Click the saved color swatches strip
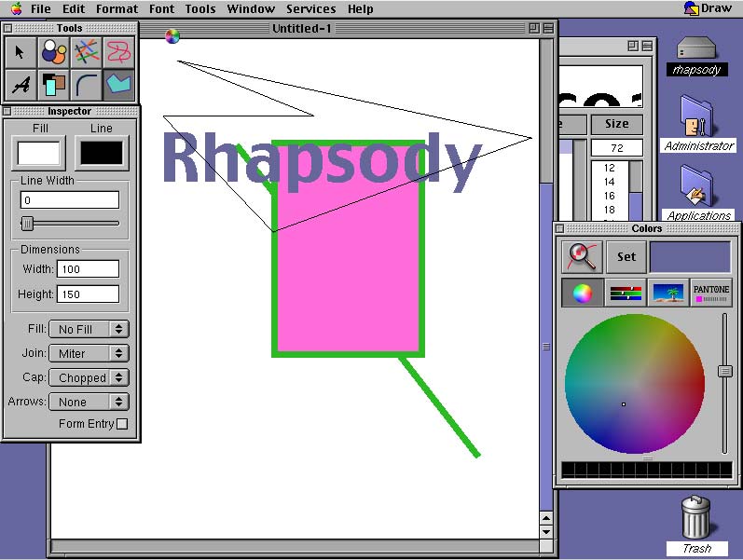 tap(647, 470)
